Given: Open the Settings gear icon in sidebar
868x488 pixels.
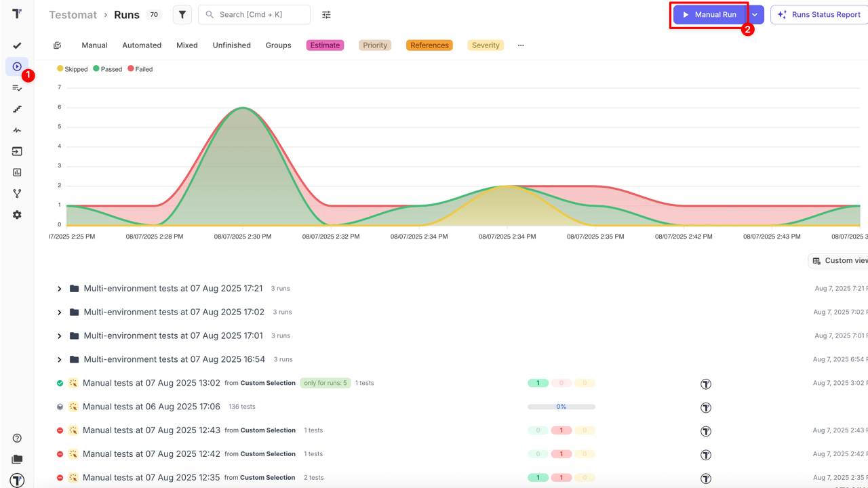Looking at the screenshot, I should pos(17,215).
